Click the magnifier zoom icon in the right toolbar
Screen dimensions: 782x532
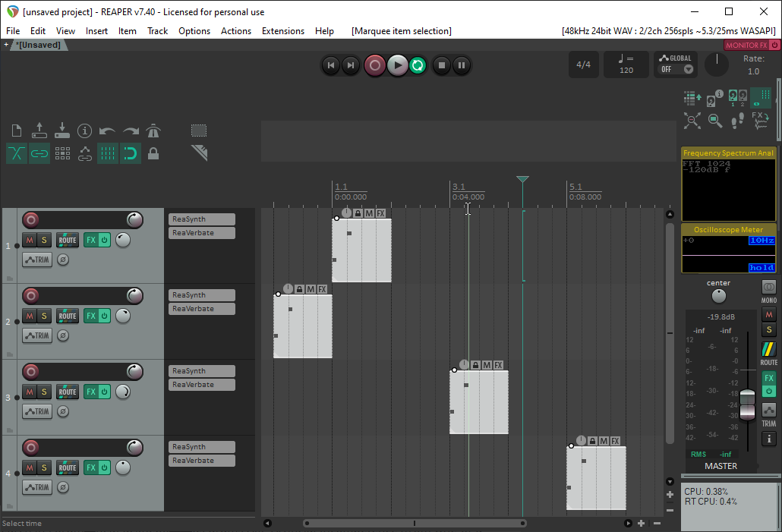[715, 121]
